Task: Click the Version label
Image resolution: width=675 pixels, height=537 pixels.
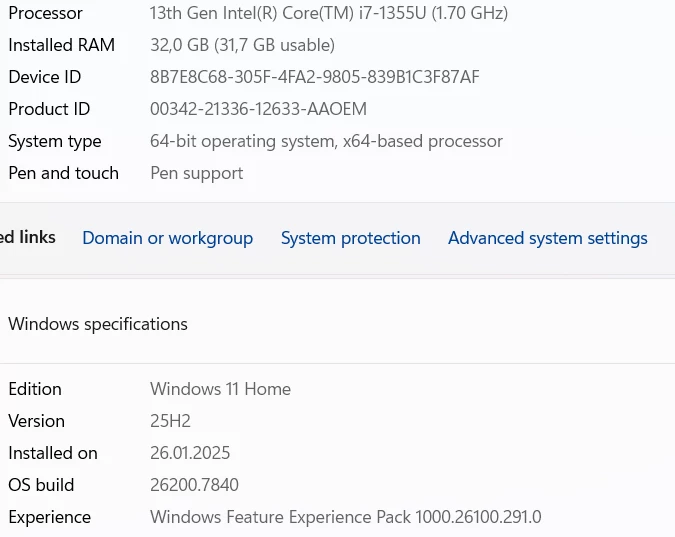Action: [x=37, y=421]
